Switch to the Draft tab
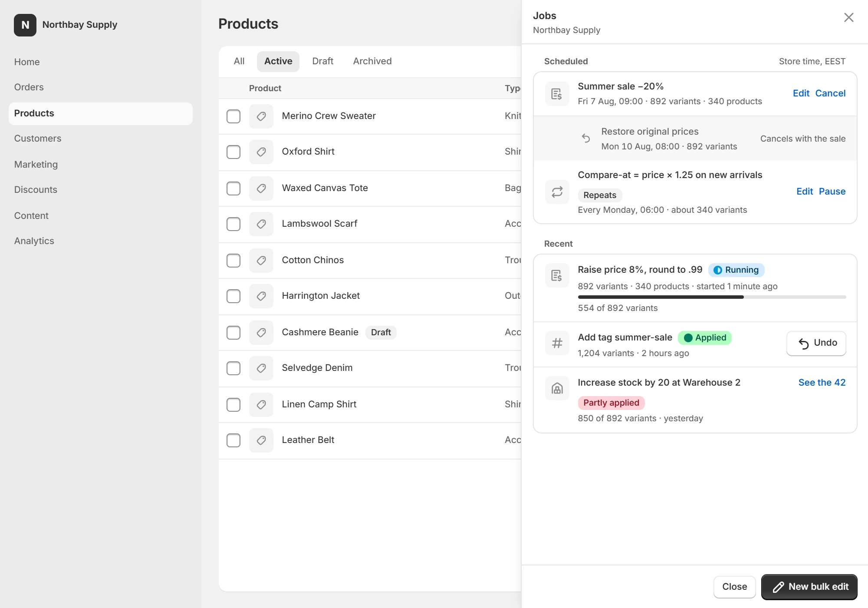This screenshot has width=868, height=608. point(323,61)
